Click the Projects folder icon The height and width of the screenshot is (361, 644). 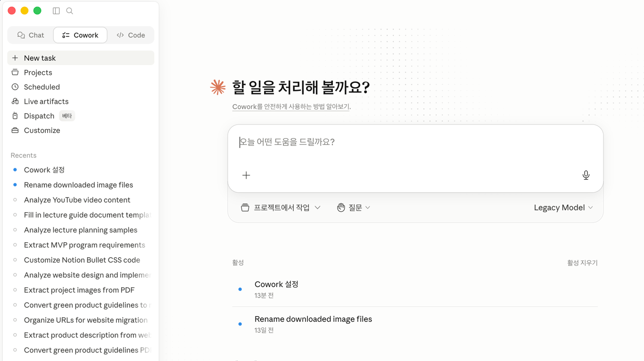pyautogui.click(x=15, y=73)
